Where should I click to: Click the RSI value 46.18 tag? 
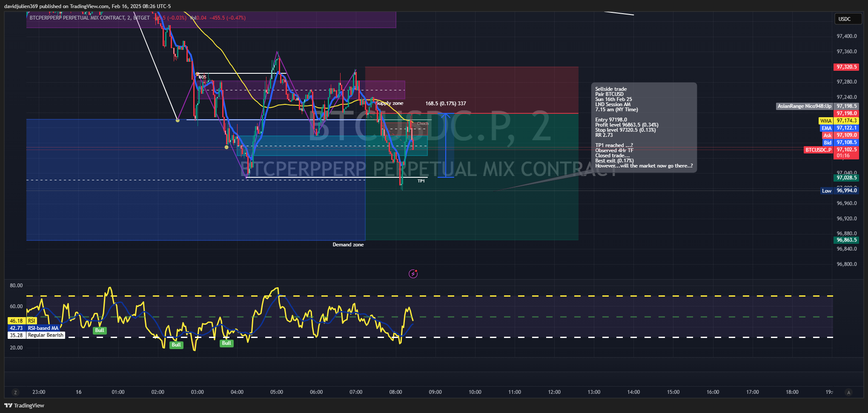[x=17, y=321]
